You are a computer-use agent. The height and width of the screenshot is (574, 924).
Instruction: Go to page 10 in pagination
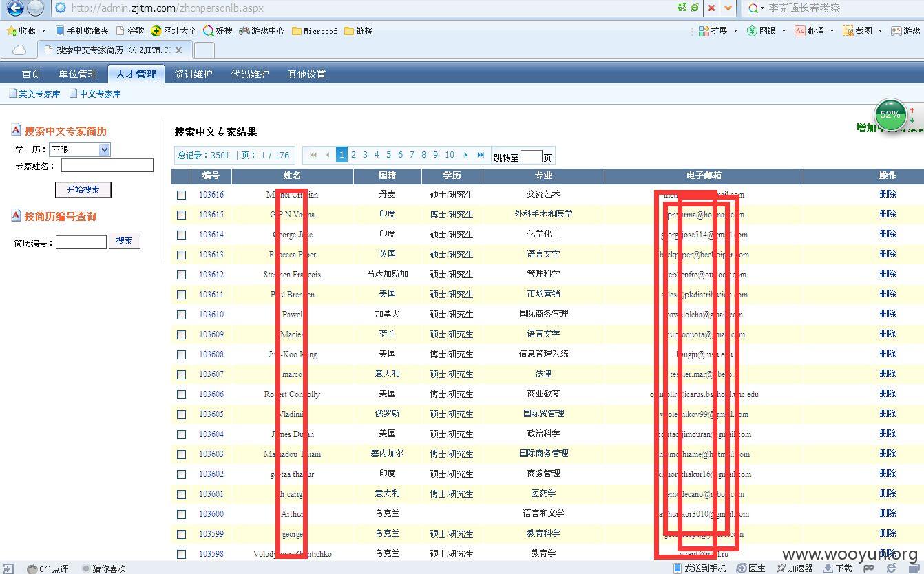pos(450,155)
